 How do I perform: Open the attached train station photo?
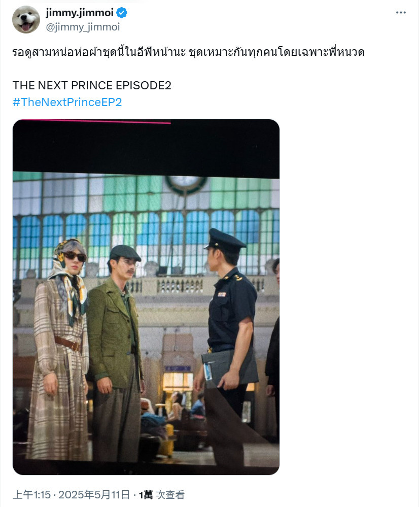coord(146,297)
